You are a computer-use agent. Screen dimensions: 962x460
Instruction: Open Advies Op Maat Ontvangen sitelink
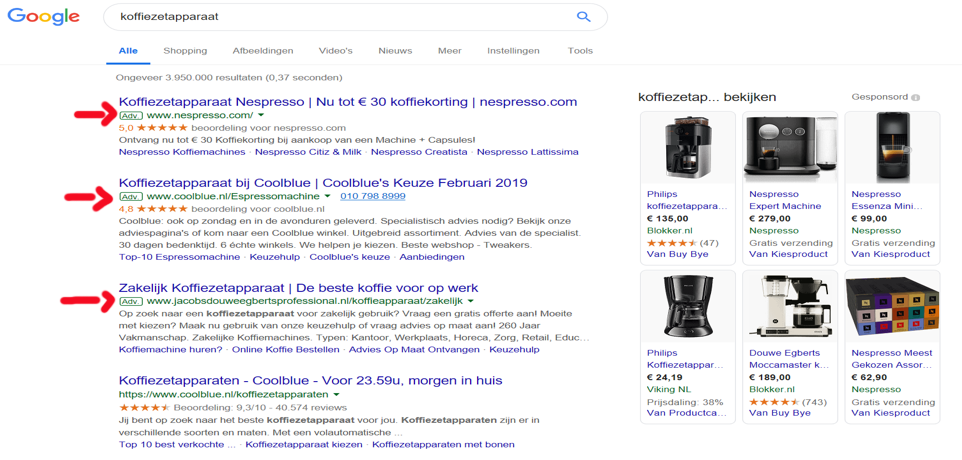[415, 350]
